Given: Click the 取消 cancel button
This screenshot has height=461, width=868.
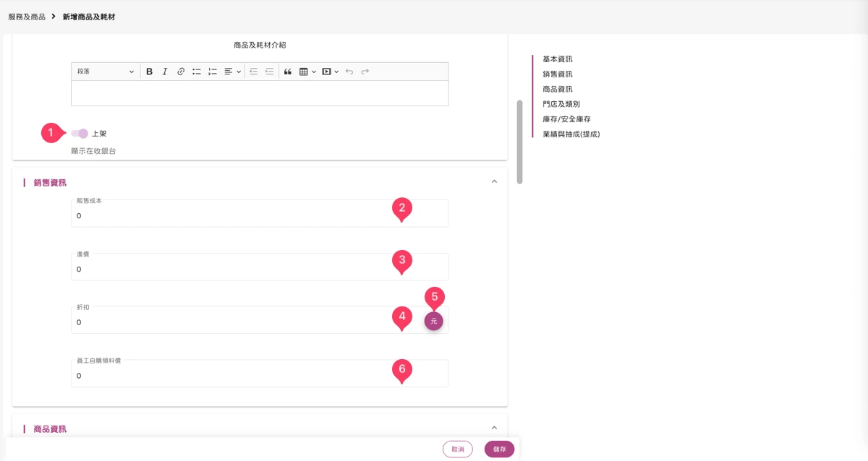Looking at the screenshot, I should coord(458,449).
